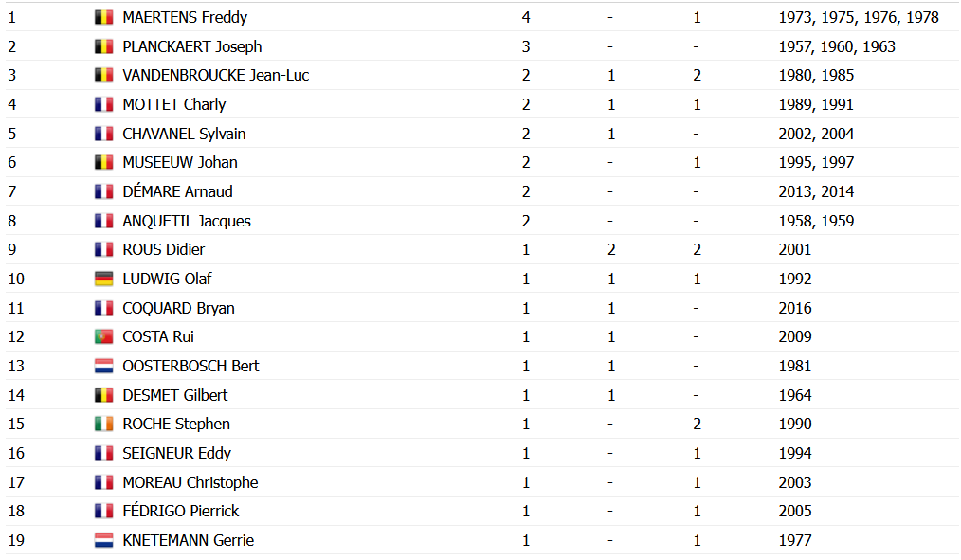961x560 pixels.
Task: Open SEIGNEUR Eddy's profile link
Action: pos(177,453)
